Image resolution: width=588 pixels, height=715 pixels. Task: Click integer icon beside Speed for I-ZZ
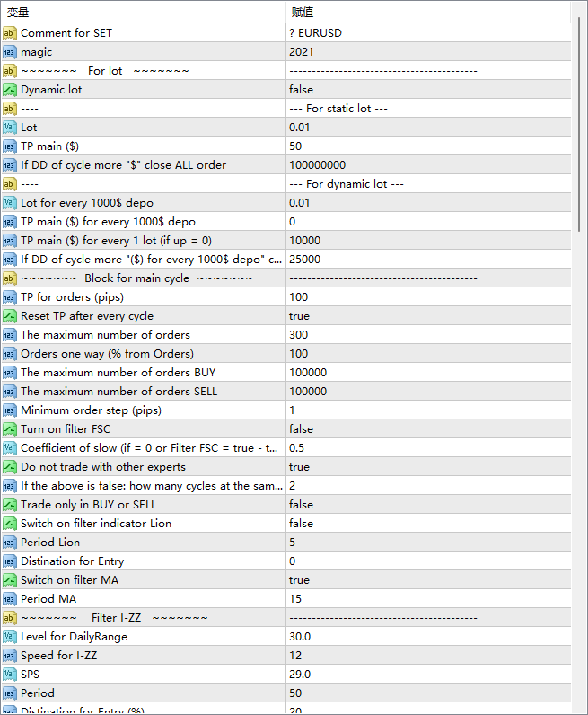coord(10,656)
